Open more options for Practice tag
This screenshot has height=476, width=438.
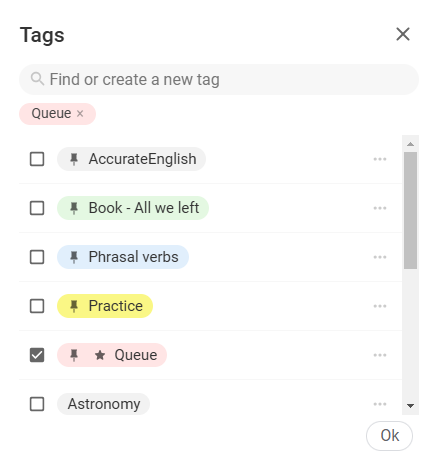380,306
